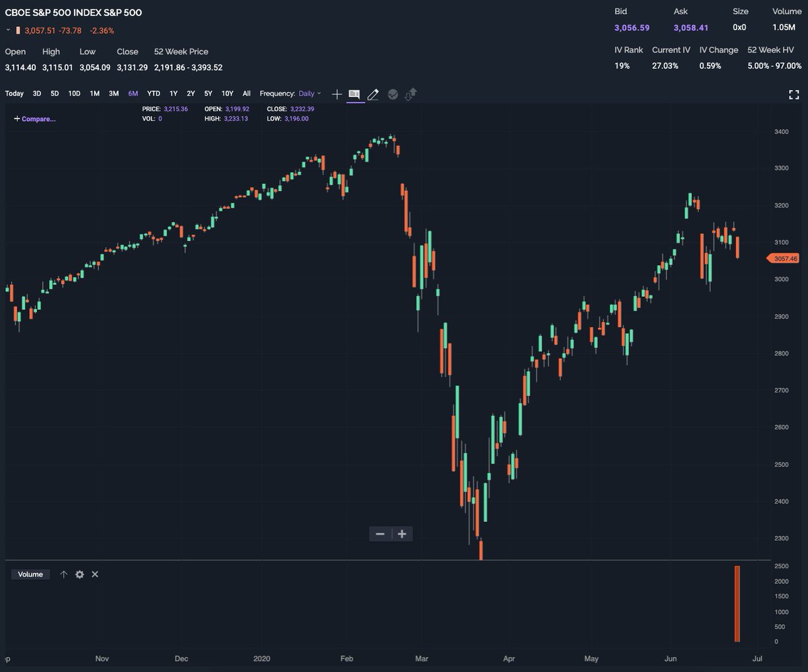Click the legend CLOSE value 3,232.39
Screen dimensions: 808x672
pyautogui.click(x=302, y=108)
